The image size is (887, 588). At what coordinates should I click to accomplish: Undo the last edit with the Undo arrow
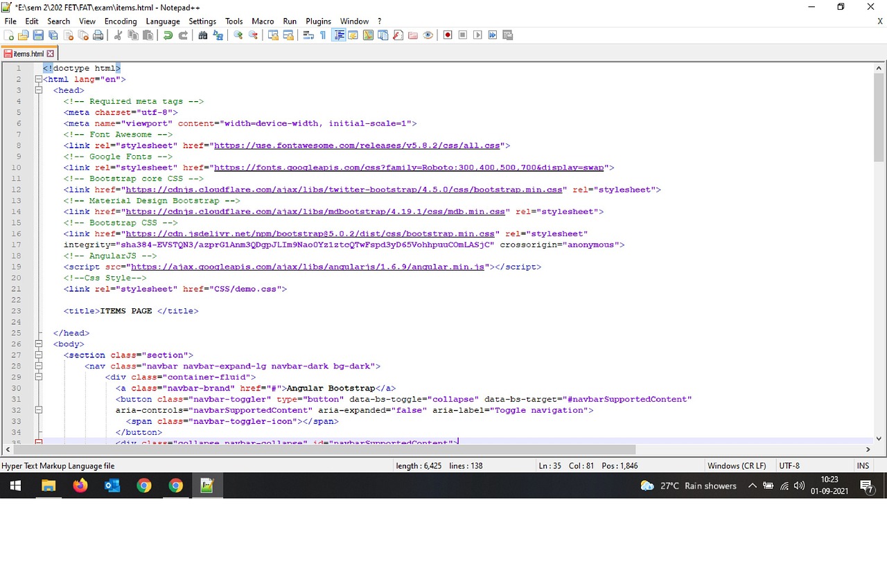[168, 35]
